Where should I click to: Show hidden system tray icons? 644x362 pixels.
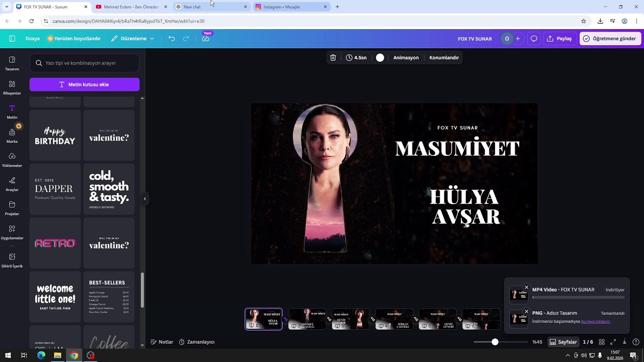pos(568,355)
